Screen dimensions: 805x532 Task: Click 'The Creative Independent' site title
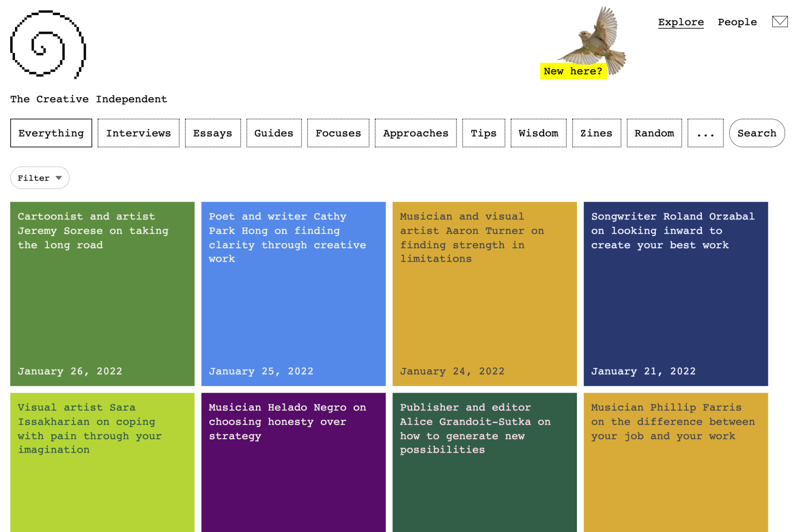[89, 99]
